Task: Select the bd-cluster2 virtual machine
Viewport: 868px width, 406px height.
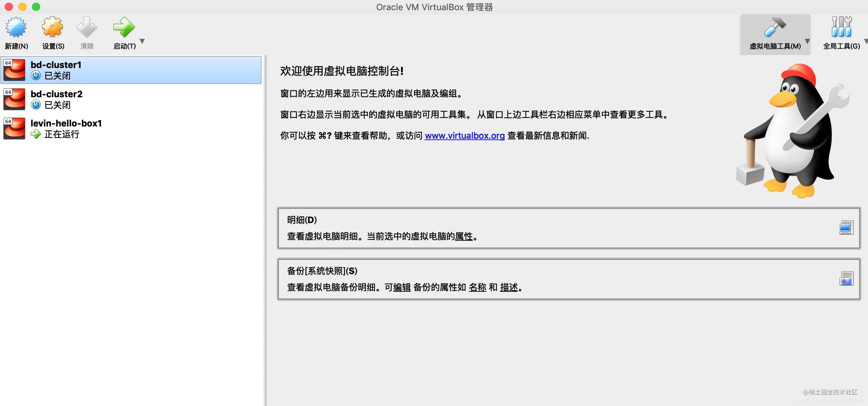Action: pyautogui.click(x=131, y=99)
